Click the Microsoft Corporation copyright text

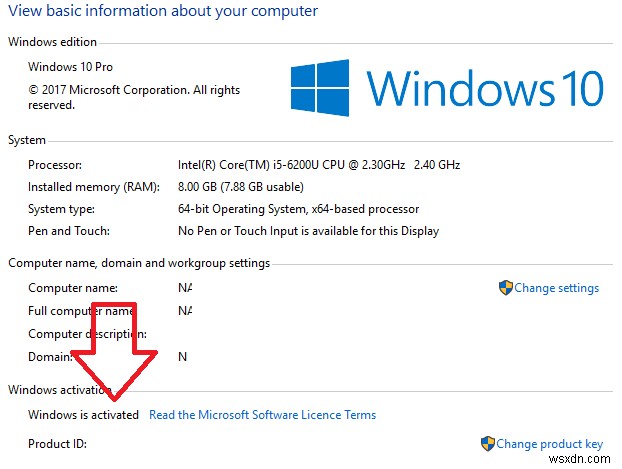pyautogui.click(x=134, y=90)
